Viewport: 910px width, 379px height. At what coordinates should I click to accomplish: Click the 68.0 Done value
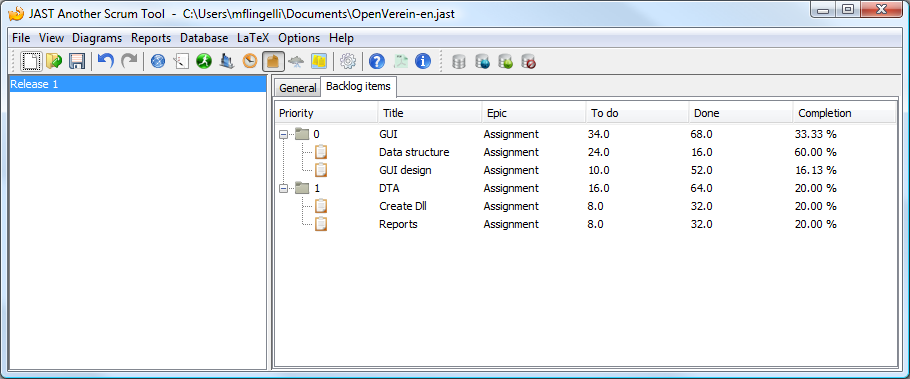(701, 134)
